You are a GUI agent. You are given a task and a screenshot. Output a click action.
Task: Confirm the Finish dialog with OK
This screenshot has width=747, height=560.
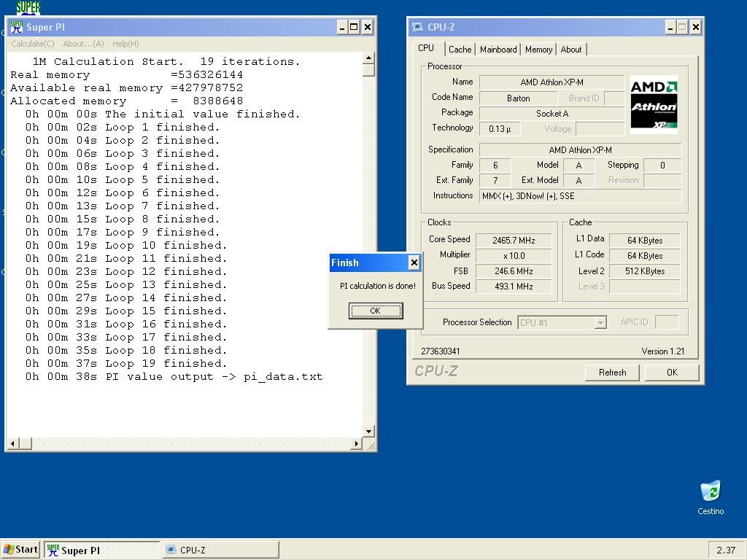376,311
